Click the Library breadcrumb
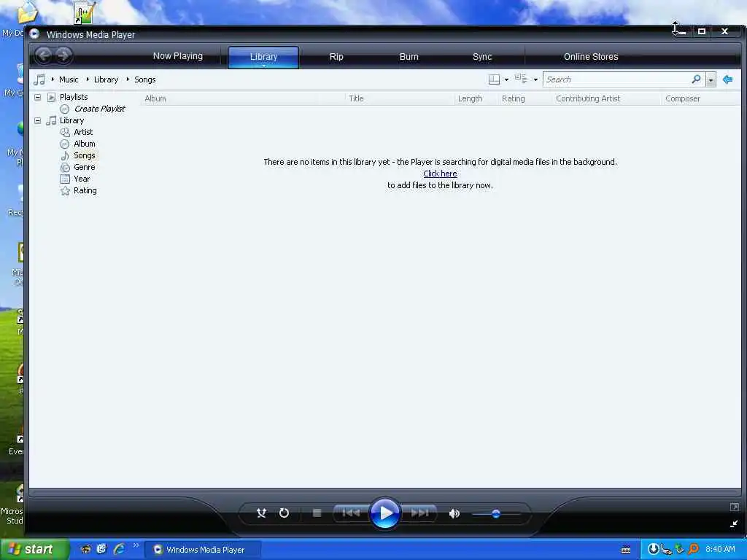The height and width of the screenshot is (560, 747). [x=106, y=79]
